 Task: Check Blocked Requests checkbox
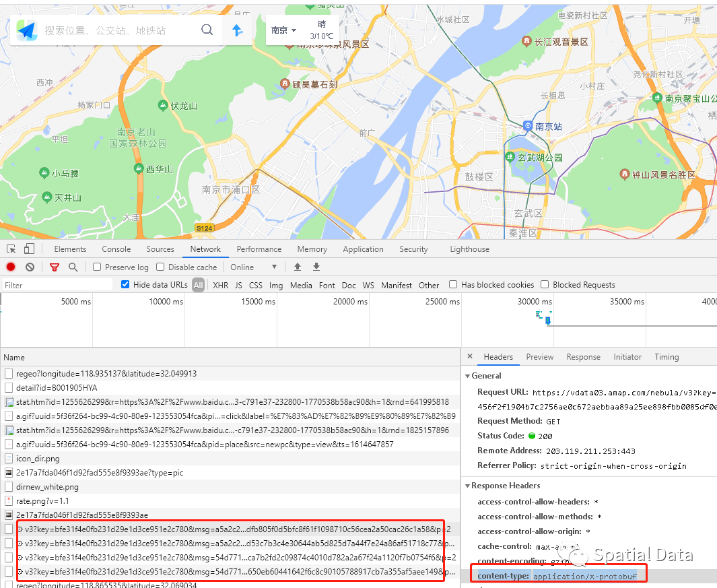coord(545,285)
